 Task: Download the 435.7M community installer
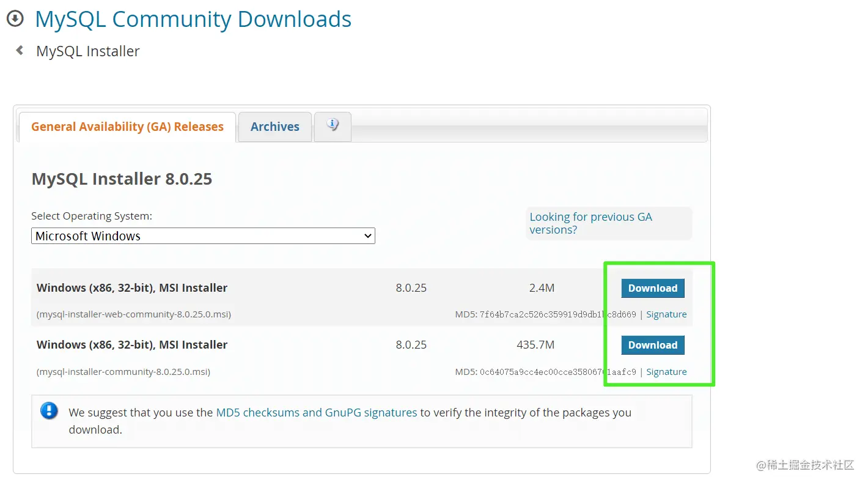click(x=653, y=345)
